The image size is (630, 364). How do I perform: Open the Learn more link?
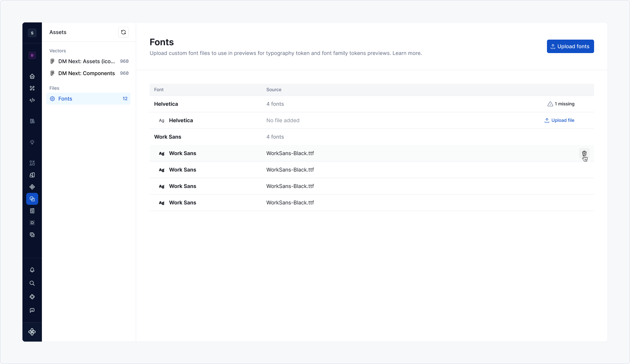[407, 53]
